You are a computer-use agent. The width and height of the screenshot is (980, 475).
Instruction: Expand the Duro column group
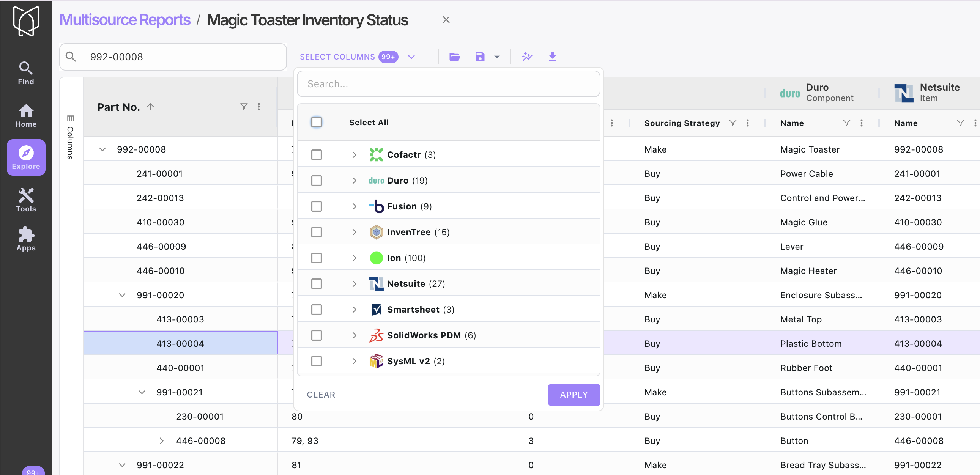point(354,180)
